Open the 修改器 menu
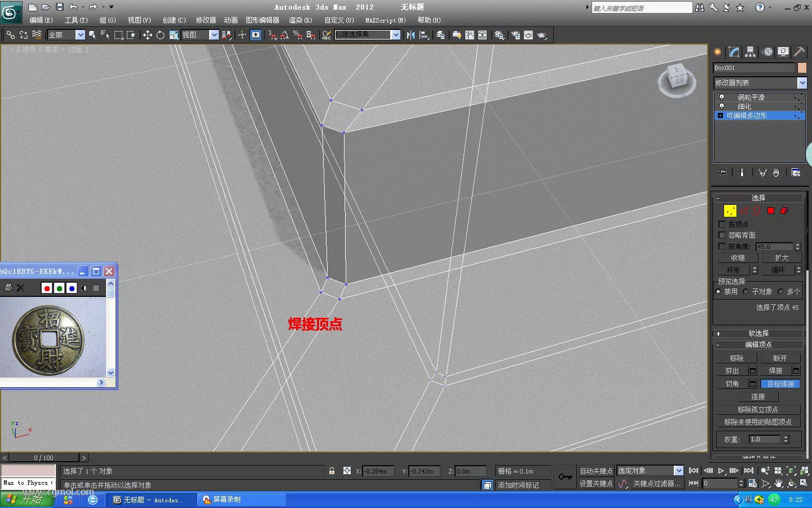The width and height of the screenshot is (812, 508). (206, 20)
